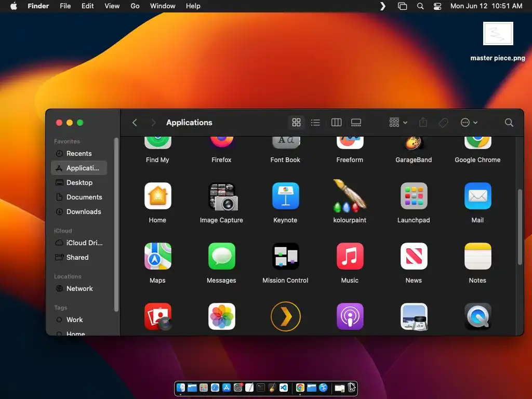This screenshot has height=399, width=532.
Task: Select the Preview app icon
Action: tap(414, 316)
